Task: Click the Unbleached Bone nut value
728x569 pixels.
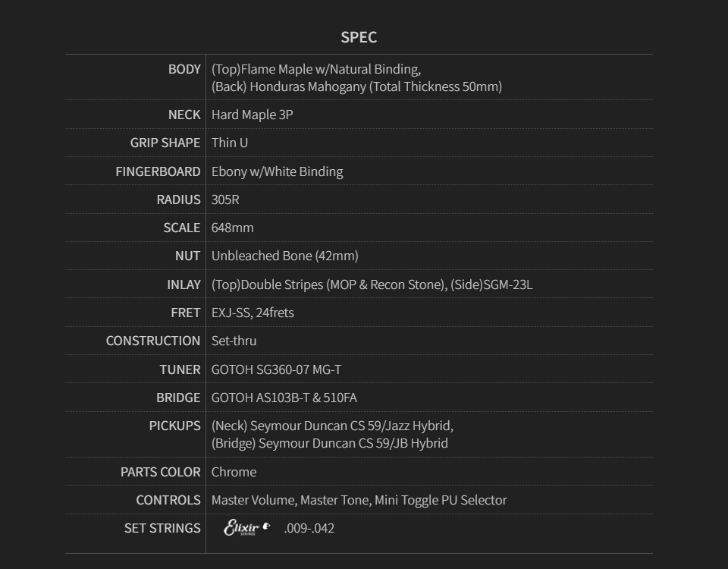Action: coord(284,256)
